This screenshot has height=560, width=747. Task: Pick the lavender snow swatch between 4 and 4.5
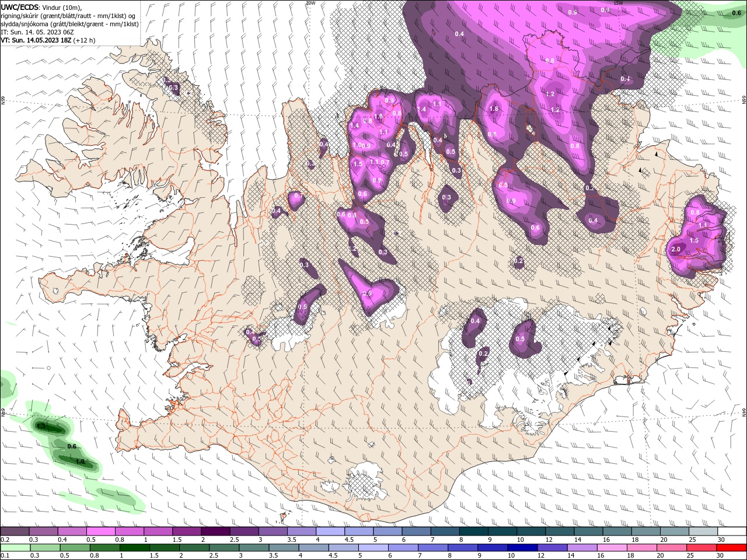[x=330, y=531]
